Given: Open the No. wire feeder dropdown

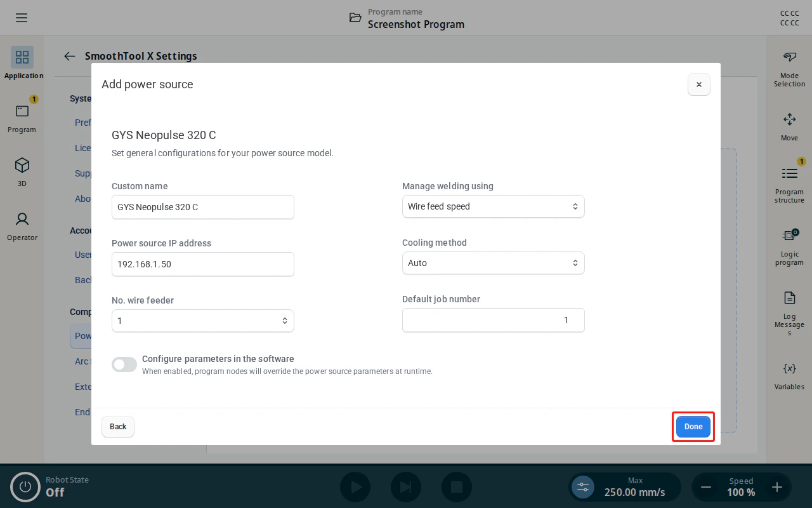Looking at the screenshot, I should [202, 321].
